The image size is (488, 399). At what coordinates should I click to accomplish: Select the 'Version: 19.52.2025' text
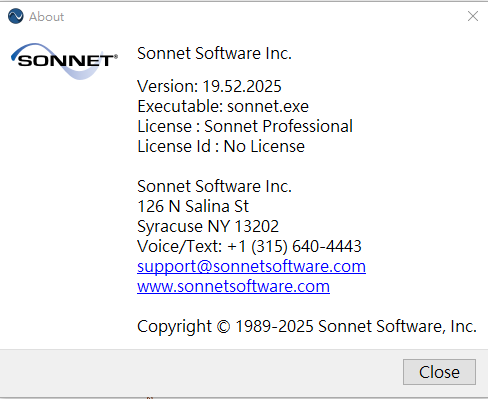209,86
